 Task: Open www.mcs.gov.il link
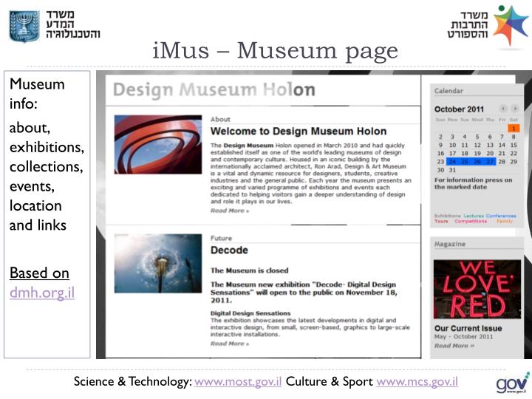point(417,381)
